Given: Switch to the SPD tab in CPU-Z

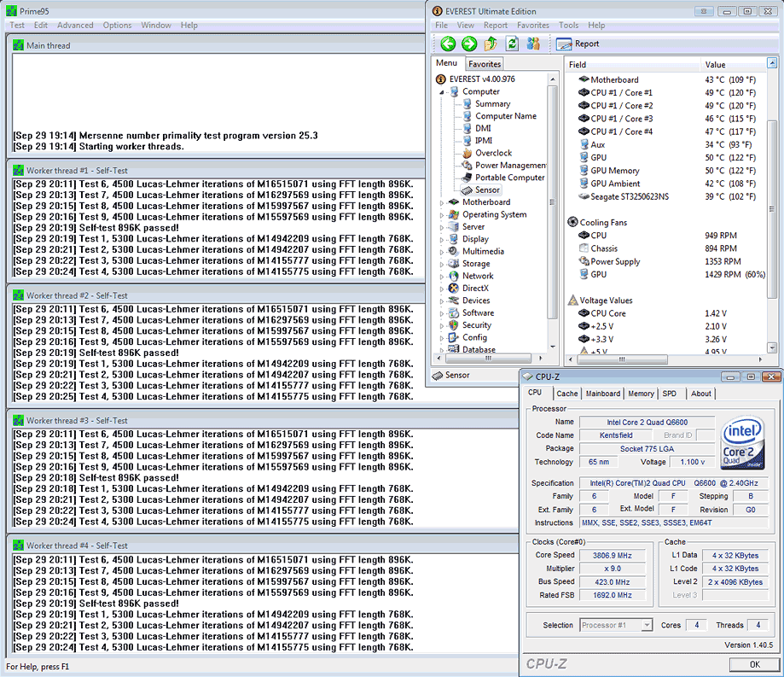Looking at the screenshot, I should 670,394.
